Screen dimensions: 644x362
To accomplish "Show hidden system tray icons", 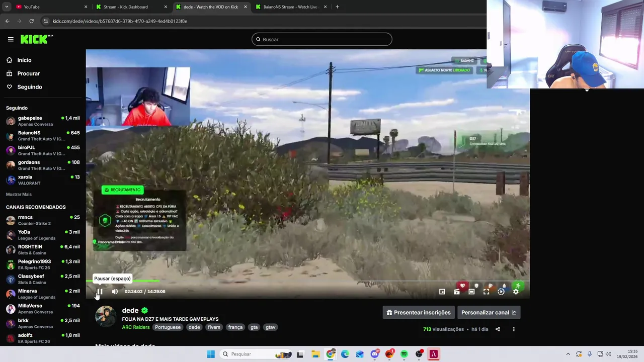I will pyautogui.click(x=568, y=354).
